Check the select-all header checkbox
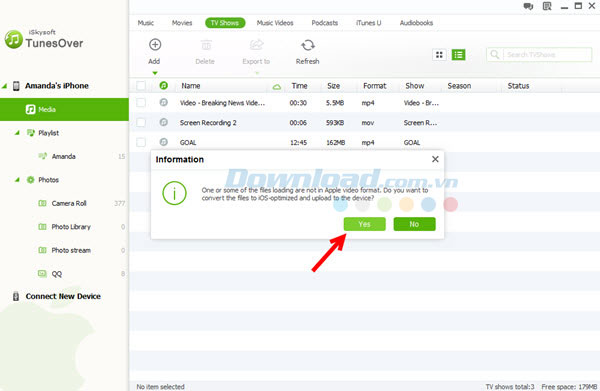Image resolution: width=600 pixels, height=391 pixels. (x=141, y=86)
